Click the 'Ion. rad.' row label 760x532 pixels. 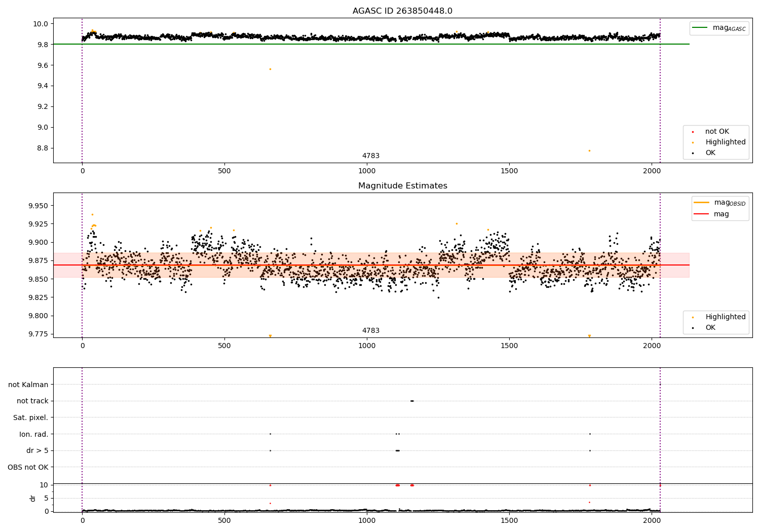click(34, 434)
